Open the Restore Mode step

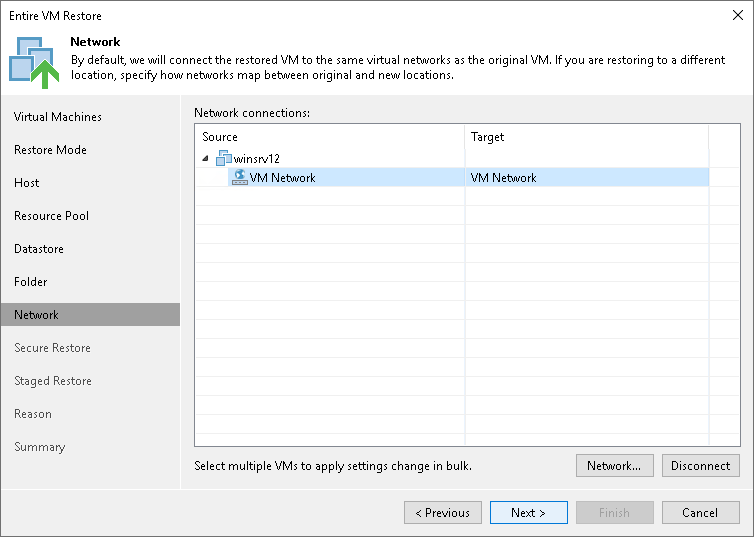(50, 150)
